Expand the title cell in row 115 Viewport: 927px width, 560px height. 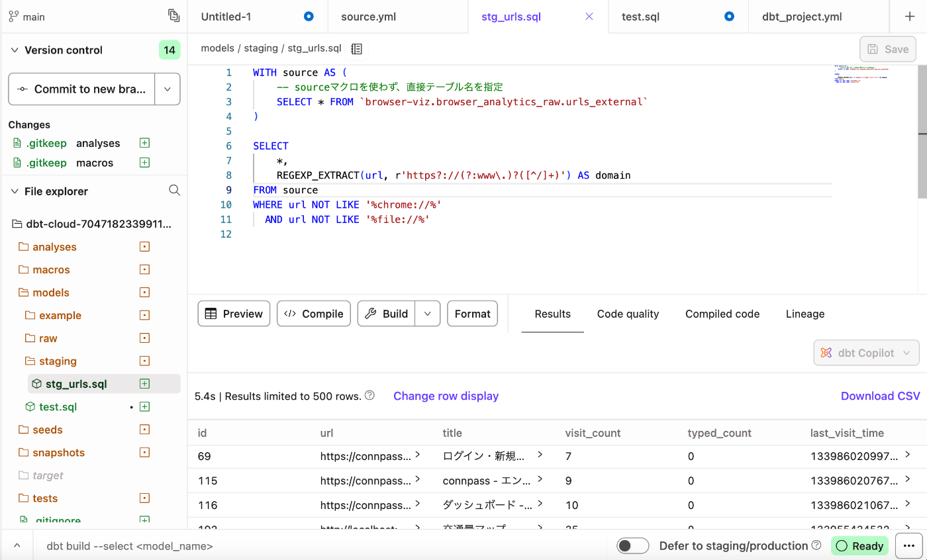coord(540,479)
